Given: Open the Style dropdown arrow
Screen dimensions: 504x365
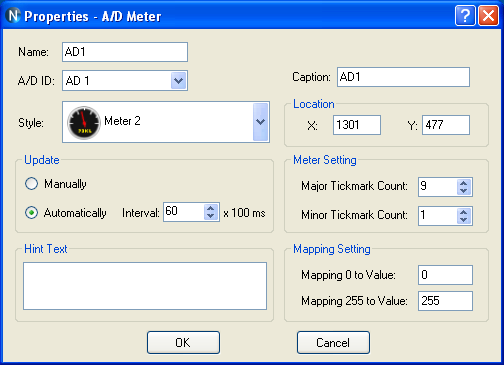Looking at the screenshot, I should click(x=260, y=122).
